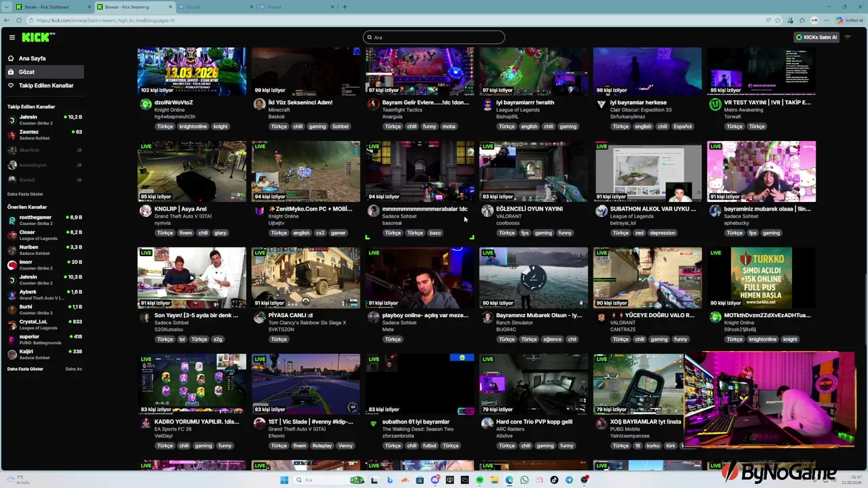Open Kaijiri recommended channel avatar
Screen dimensions: 868x488
pyautogui.click(x=12, y=354)
